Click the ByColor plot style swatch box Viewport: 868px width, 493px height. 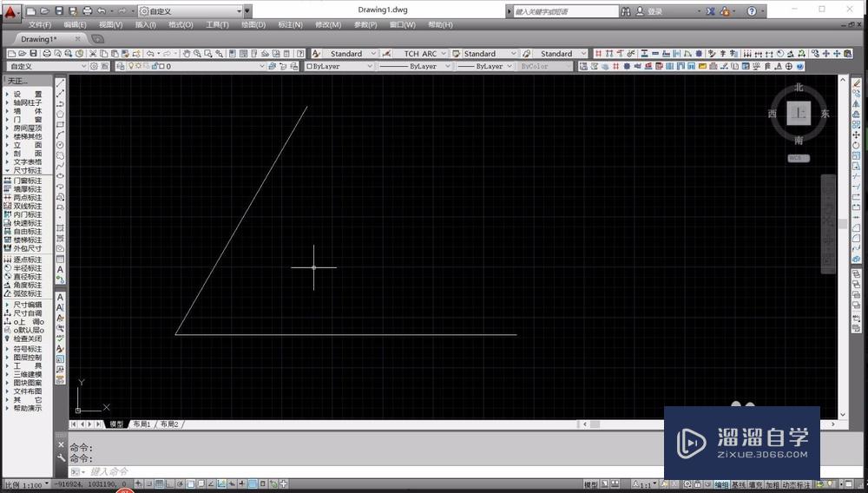pyautogui.click(x=545, y=66)
